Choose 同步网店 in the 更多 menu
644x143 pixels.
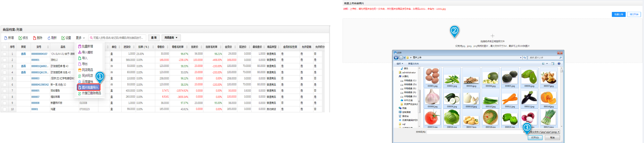[x=86, y=76]
